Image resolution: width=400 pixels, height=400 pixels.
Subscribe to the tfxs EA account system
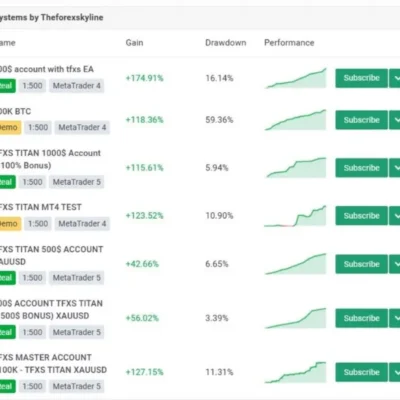361,78
